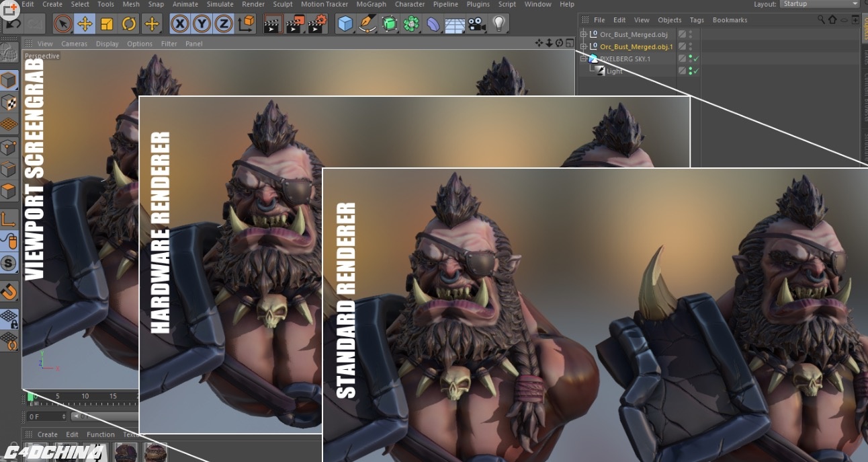
Task: Select the Orc_Bust_Merged.obj.1 object
Action: click(x=636, y=46)
